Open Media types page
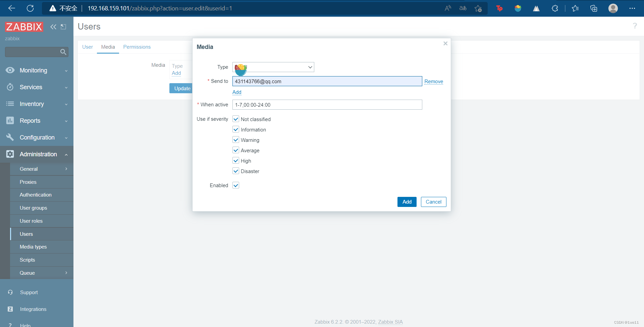Screen dimensions: 644x327 42,247
